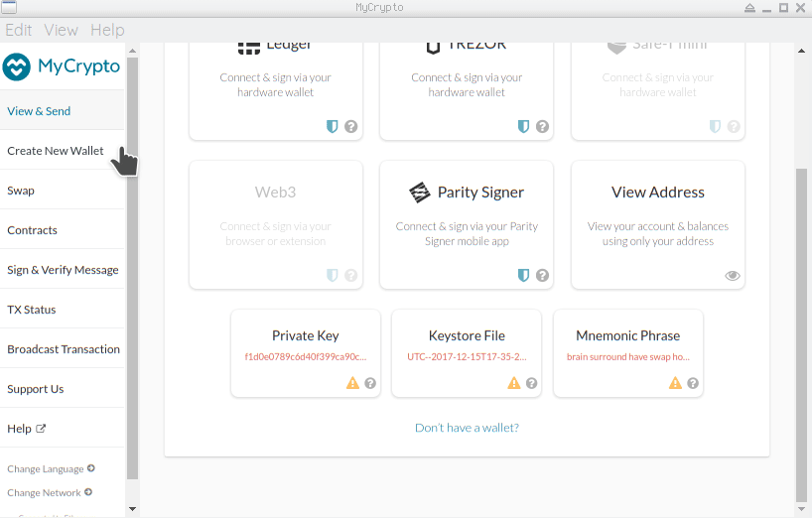Click the shield icon on Web3 card
This screenshot has width=812, height=518.
pos(332,275)
